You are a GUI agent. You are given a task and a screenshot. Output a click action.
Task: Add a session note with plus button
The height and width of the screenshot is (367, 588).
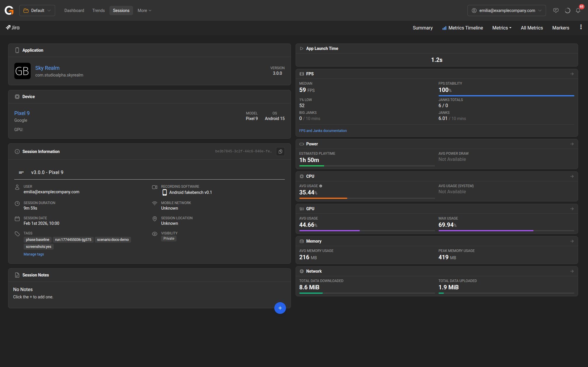tap(280, 308)
